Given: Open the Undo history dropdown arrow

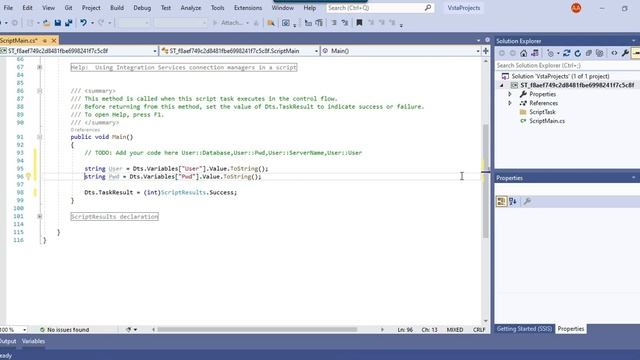Looking at the screenshot, I should pos(92,23).
